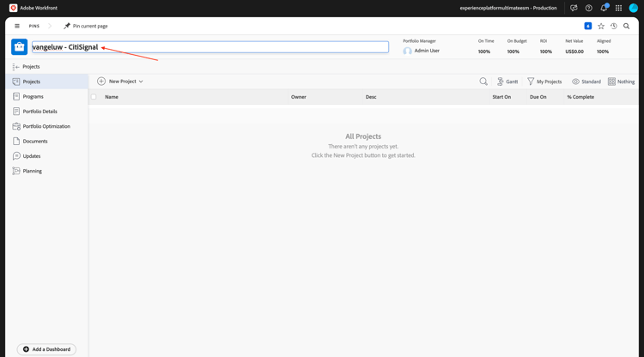Image resolution: width=644 pixels, height=357 pixels.
Task: Click the ROI 100% value
Action: pos(546,51)
